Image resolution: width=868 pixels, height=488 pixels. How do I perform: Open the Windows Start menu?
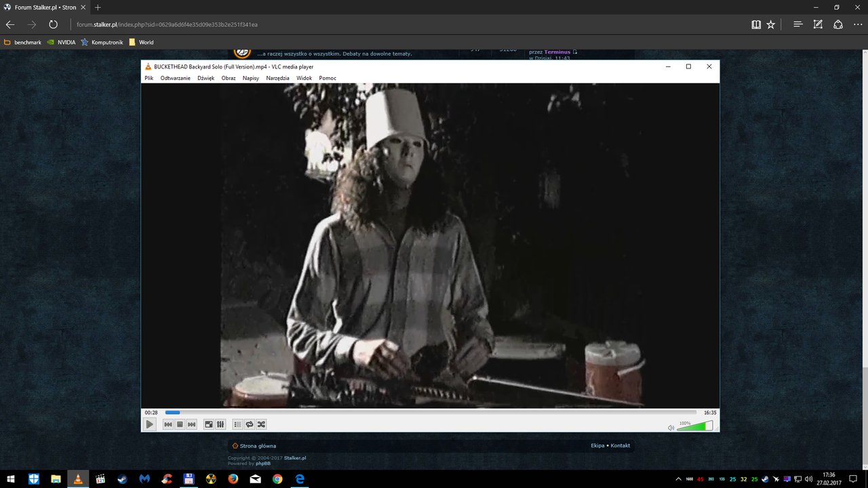tap(11, 479)
